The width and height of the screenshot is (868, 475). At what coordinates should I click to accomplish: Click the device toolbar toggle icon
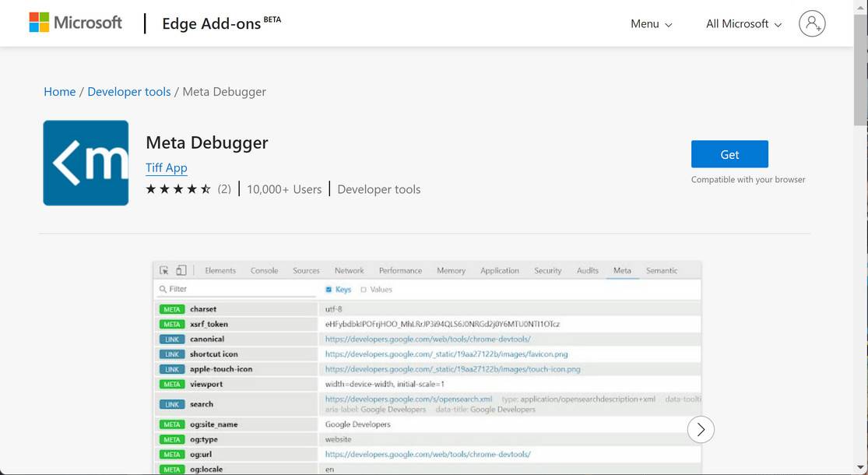[181, 271]
